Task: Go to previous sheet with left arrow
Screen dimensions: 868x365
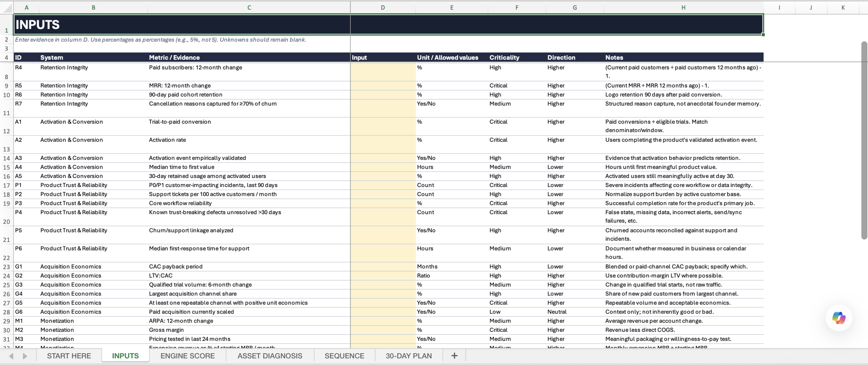Action: tap(11, 356)
